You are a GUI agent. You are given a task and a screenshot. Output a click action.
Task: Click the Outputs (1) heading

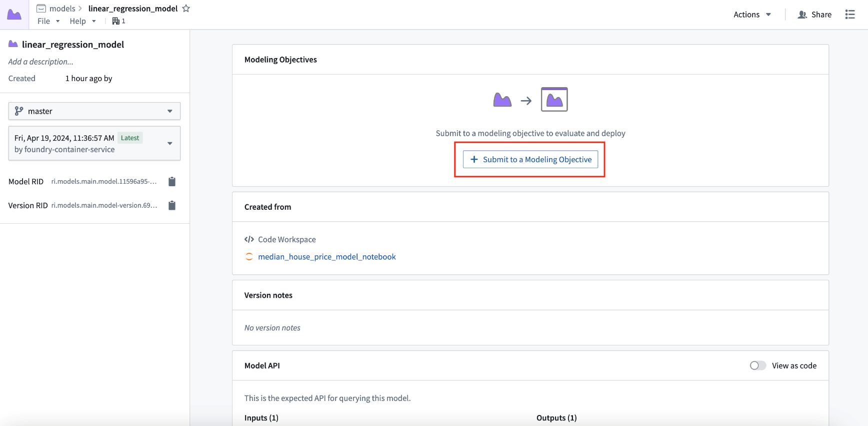pos(556,418)
